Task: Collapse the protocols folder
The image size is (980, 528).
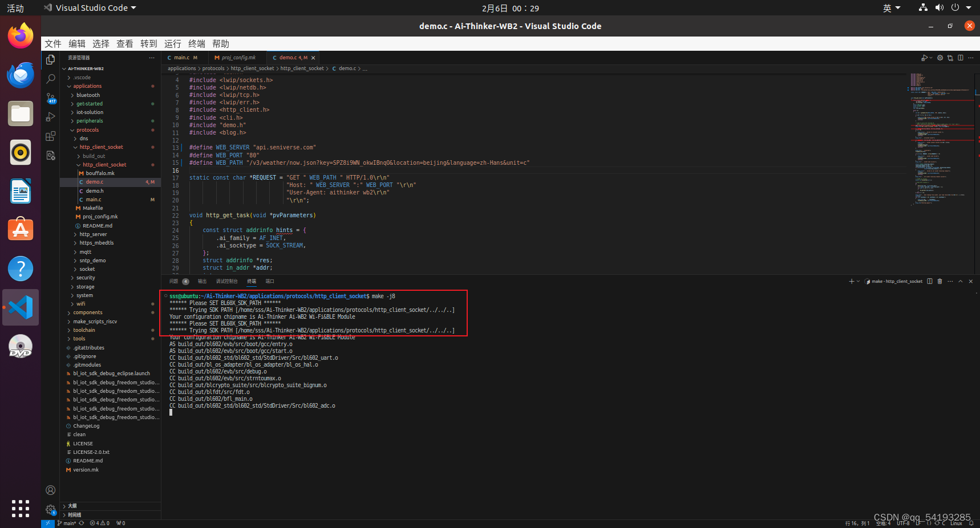Action: 110,130
